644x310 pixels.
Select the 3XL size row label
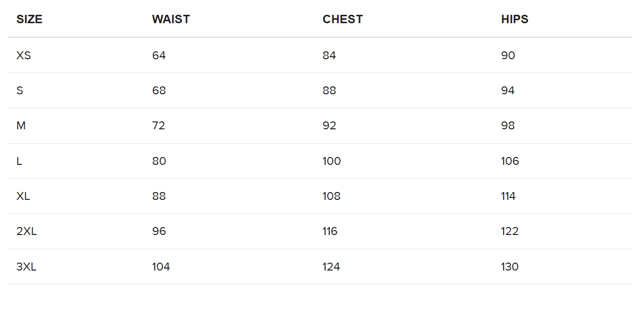(26, 267)
